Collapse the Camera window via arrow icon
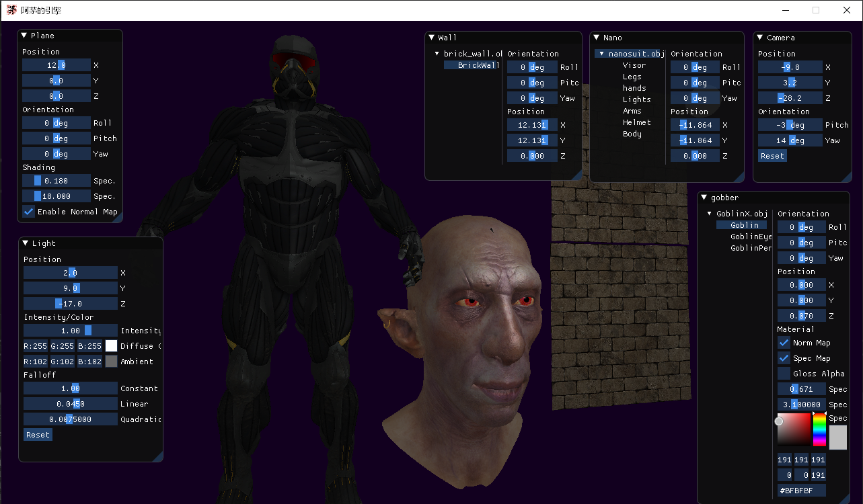Image resolution: width=863 pixels, height=504 pixels. tap(760, 38)
